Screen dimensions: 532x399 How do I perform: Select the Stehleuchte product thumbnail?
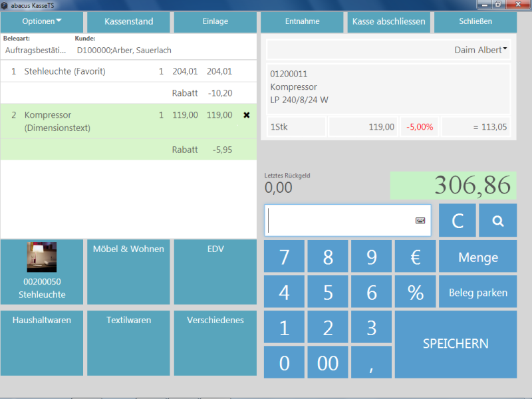coord(42,258)
